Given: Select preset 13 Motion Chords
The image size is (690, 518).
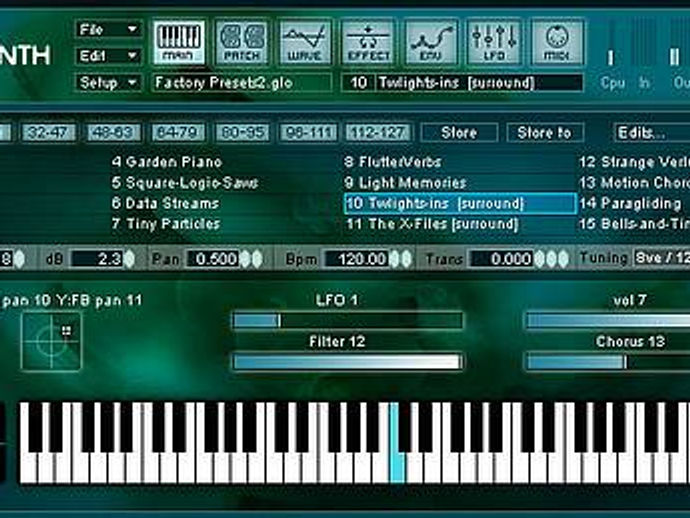Looking at the screenshot, I should click(634, 183).
